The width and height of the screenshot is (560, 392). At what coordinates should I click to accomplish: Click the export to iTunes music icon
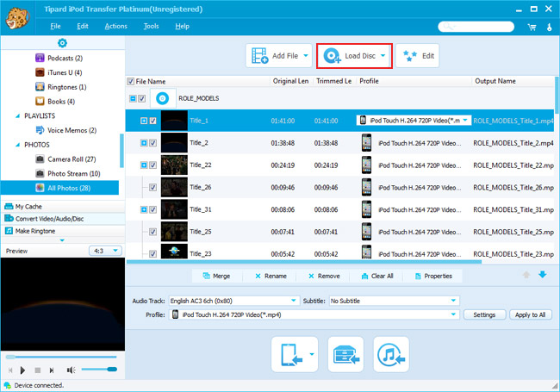tap(391, 354)
